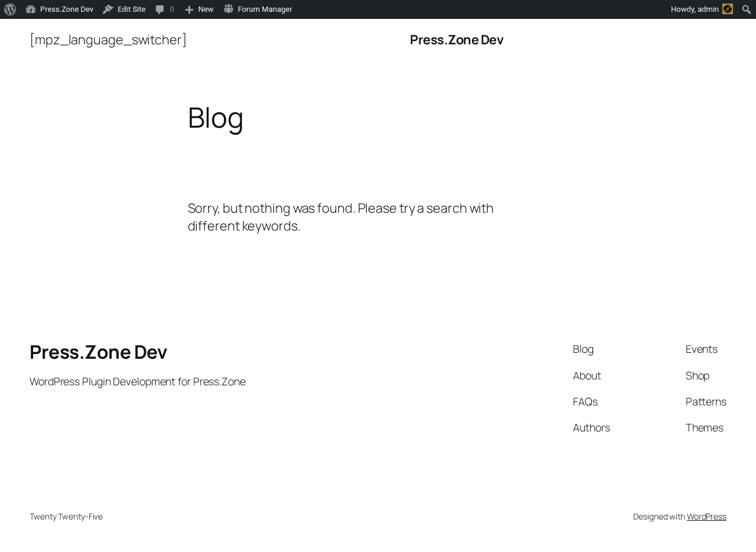Expand the New content menu
This screenshot has width=756, height=552.
pos(199,9)
